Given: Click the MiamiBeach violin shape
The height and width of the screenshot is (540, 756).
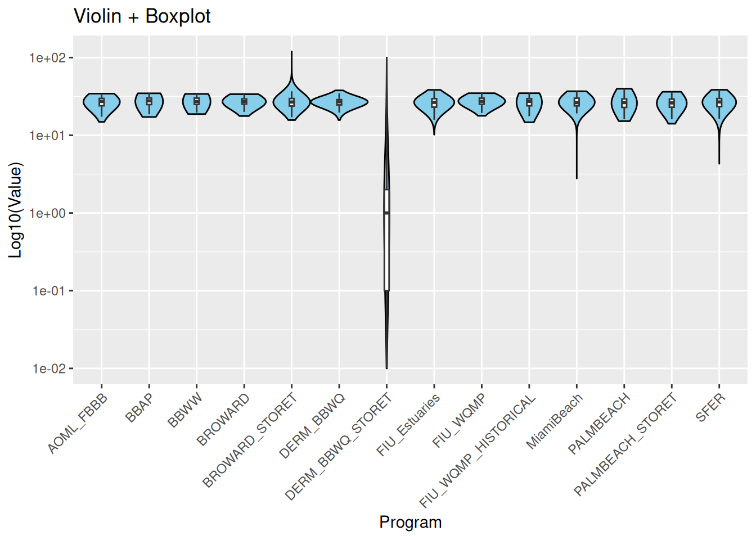Looking at the screenshot, I should coord(568,103).
